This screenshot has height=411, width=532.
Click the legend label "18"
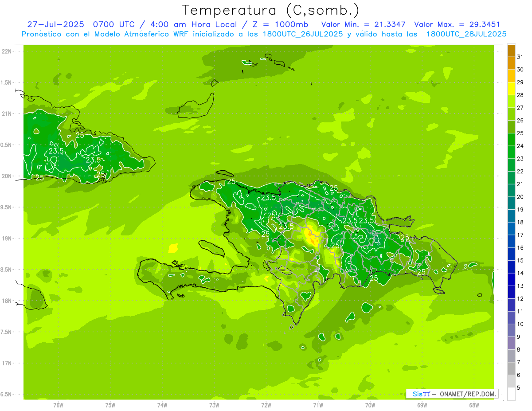pos(520,223)
